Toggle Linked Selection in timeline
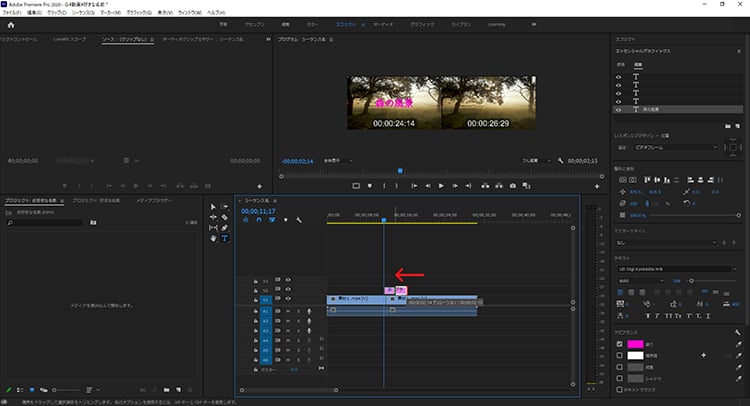The image size is (750, 406). 272,220
